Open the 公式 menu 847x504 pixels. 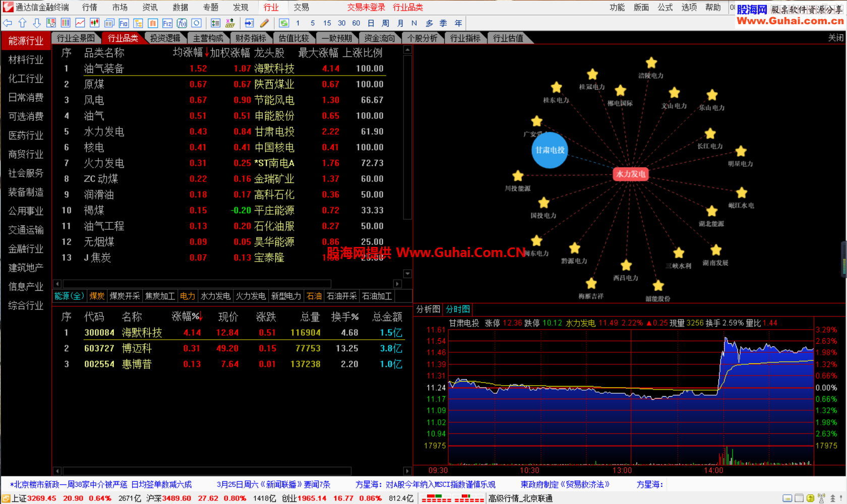(665, 7)
